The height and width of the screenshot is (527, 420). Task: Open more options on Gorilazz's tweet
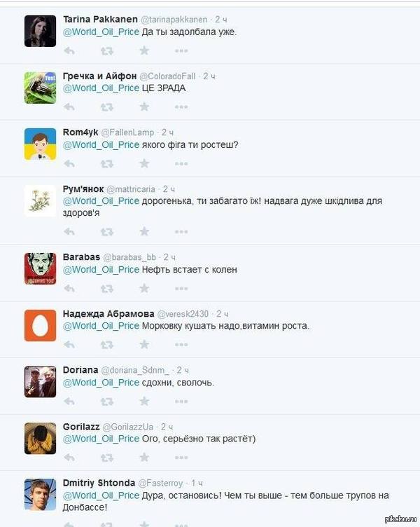[181, 458]
